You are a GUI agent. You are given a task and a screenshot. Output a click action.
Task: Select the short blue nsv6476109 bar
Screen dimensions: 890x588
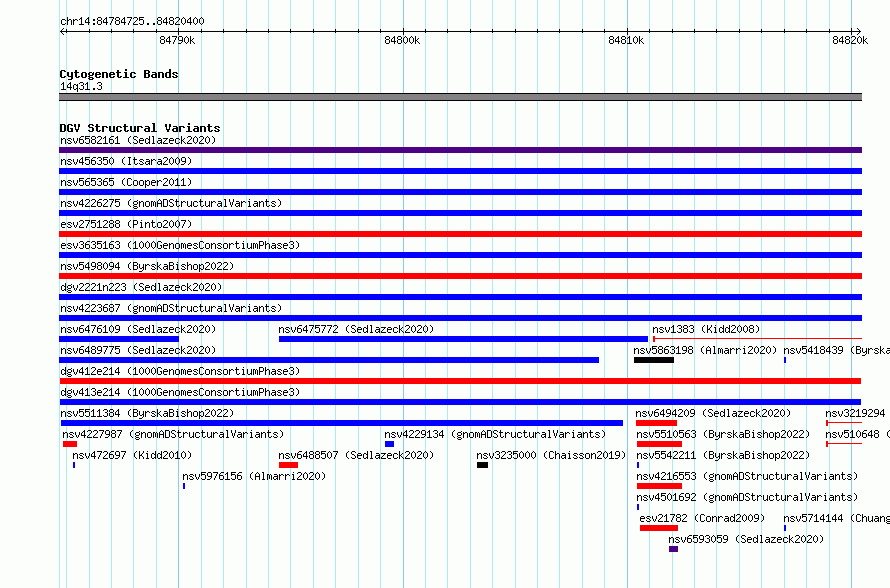(119, 339)
